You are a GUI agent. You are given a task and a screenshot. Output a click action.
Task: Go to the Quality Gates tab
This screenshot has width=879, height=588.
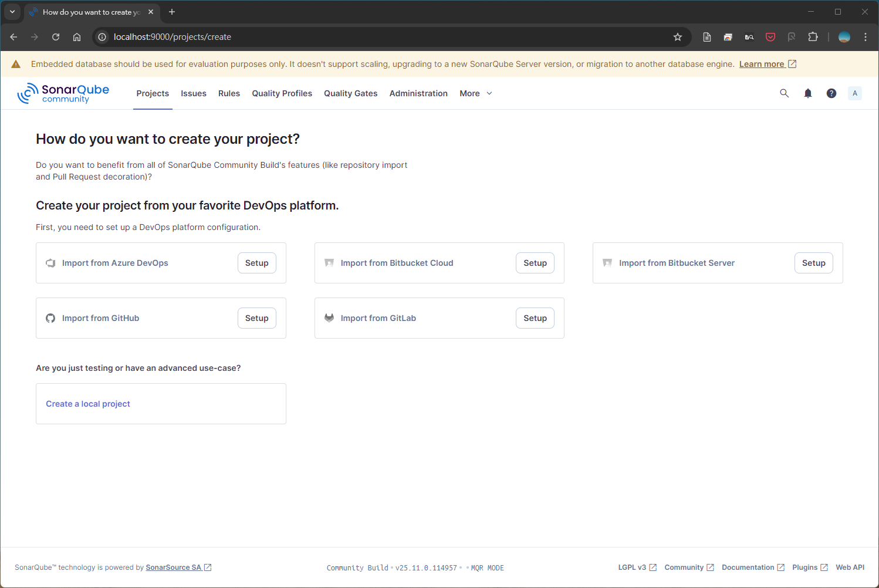click(x=350, y=93)
